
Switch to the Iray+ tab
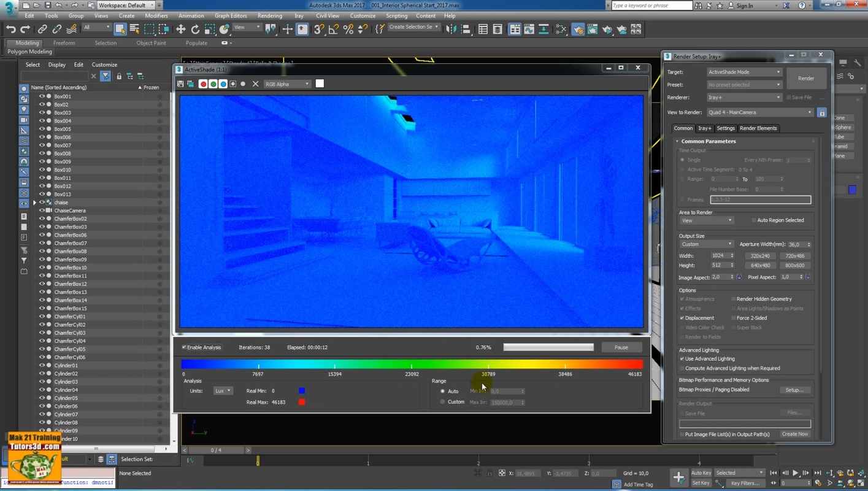pyautogui.click(x=704, y=128)
